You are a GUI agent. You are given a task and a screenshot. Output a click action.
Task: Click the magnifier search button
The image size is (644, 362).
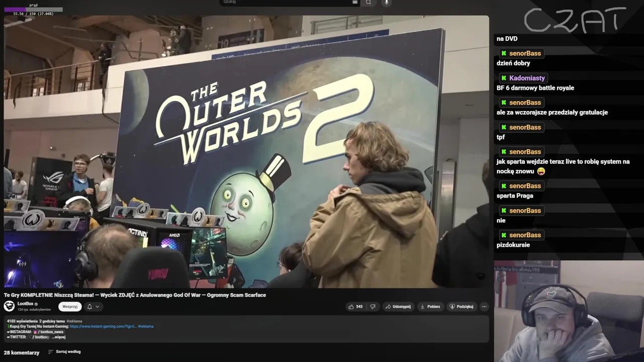click(x=369, y=2)
